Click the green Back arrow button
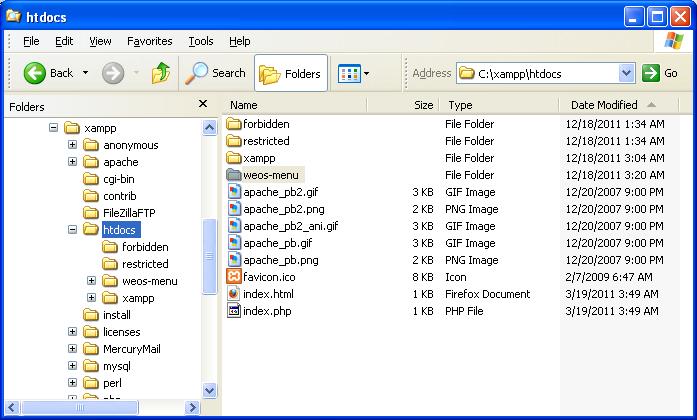The width and height of the screenshot is (697, 420). tap(36, 73)
